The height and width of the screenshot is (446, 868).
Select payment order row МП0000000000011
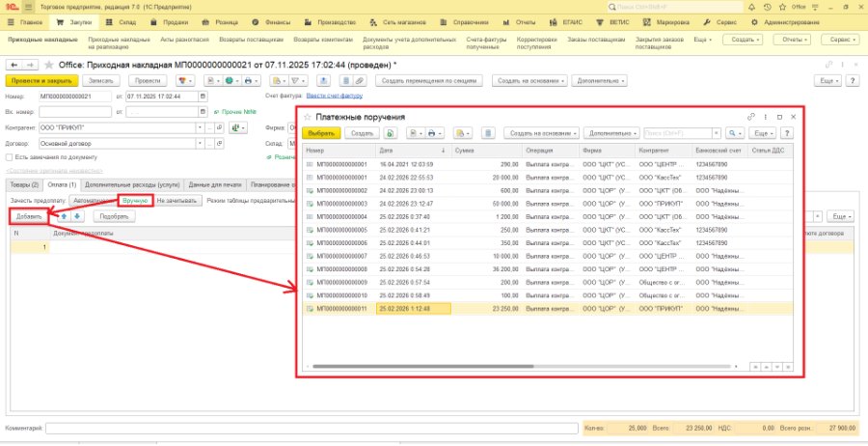pos(548,309)
